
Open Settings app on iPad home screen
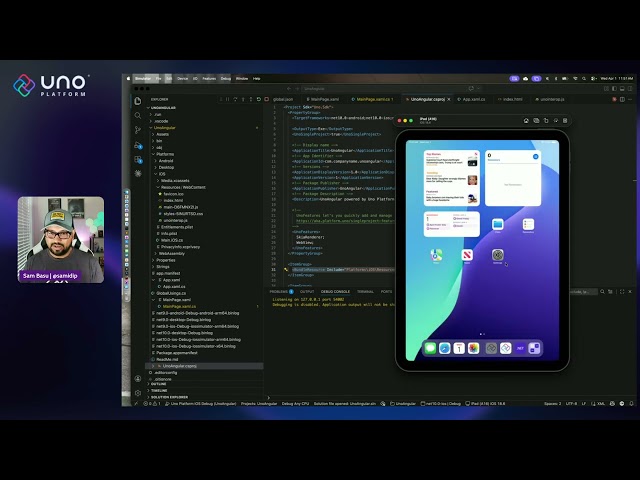coord(498,256)
